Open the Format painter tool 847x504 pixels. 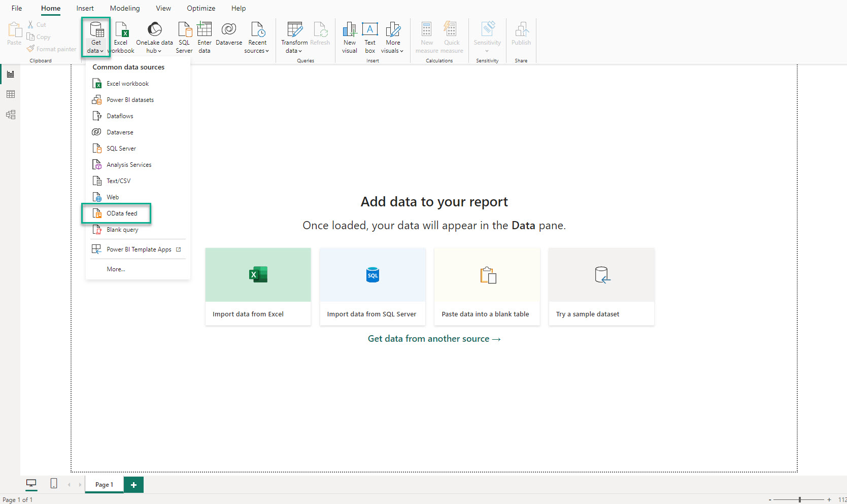51,49
